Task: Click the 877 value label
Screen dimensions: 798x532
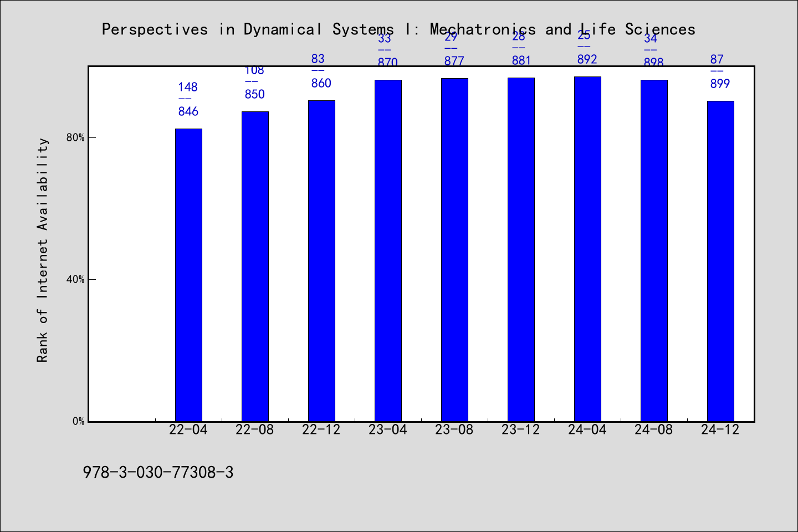Action: pyautogui.click(x=454, y=61)
